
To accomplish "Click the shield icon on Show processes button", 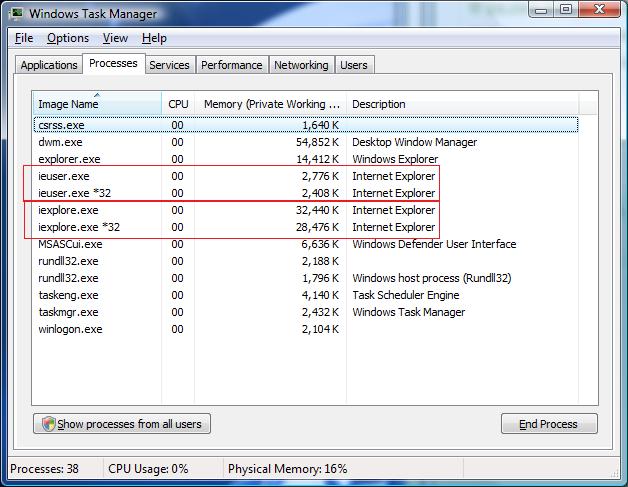I will (x=48, y=424).
